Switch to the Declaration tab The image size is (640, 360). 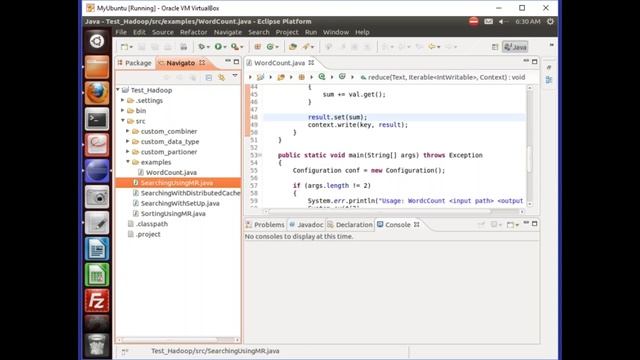click(x=350, y=225)
